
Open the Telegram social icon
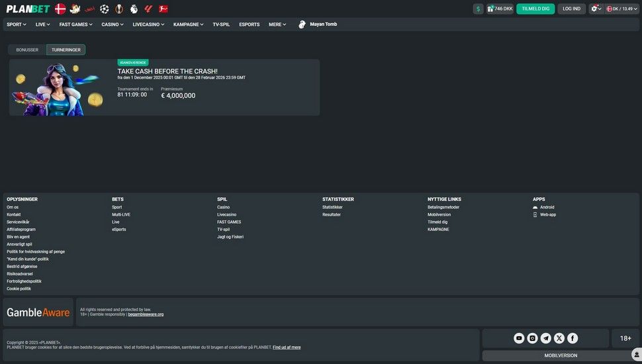546,338
